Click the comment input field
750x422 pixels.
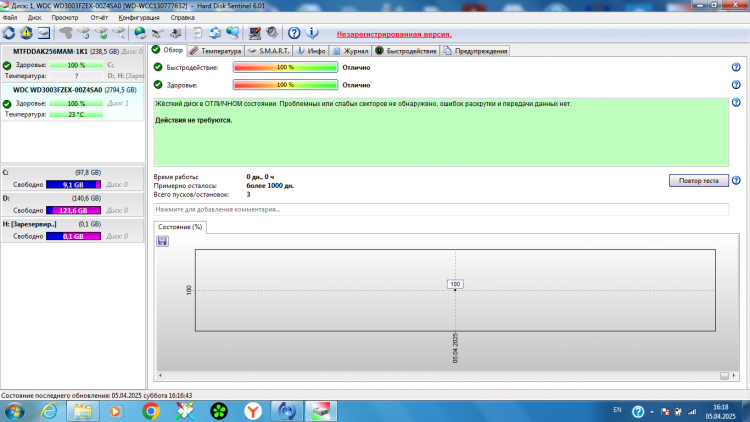pos(441,210)
